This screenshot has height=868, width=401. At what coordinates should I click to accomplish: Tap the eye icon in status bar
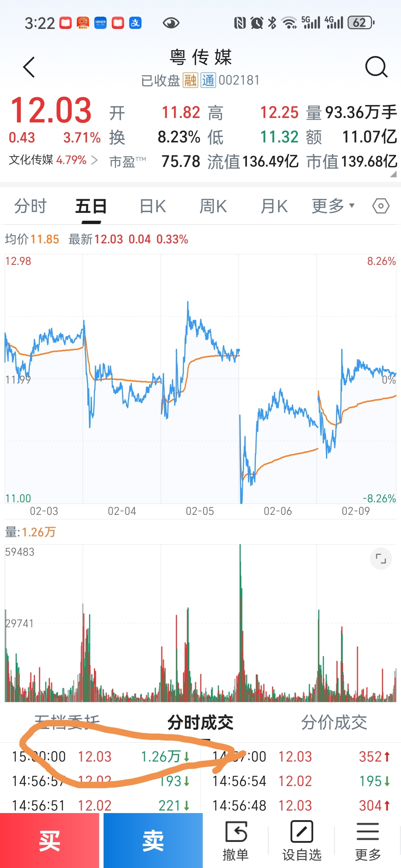click(171, 23)
